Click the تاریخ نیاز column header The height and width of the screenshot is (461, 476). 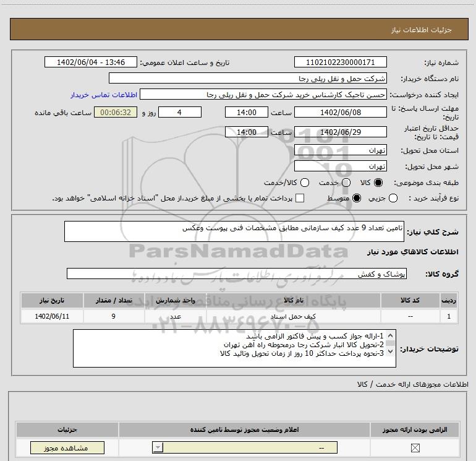click(x=52, y=300)
